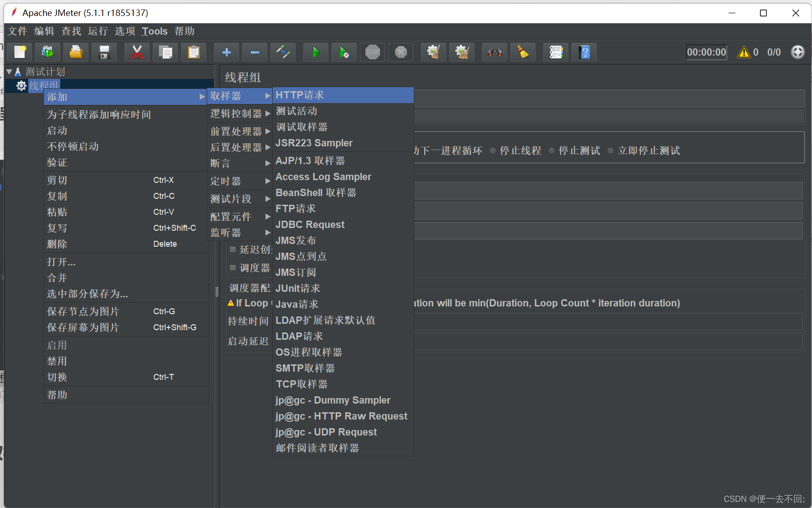Click the Toggle enable/disable icon

click(283, 52)
